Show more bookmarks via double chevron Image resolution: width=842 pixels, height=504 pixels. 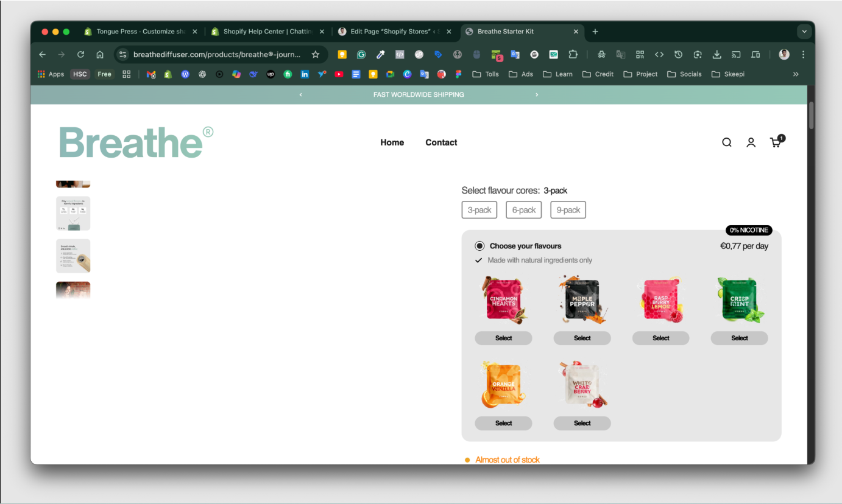795,74
